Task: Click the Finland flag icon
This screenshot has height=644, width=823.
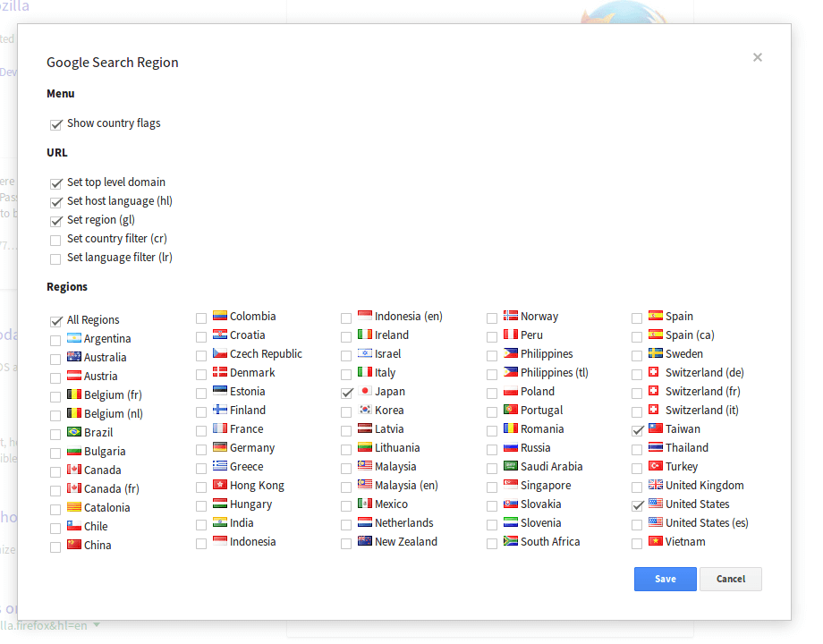Action: [x=220, y=410]
